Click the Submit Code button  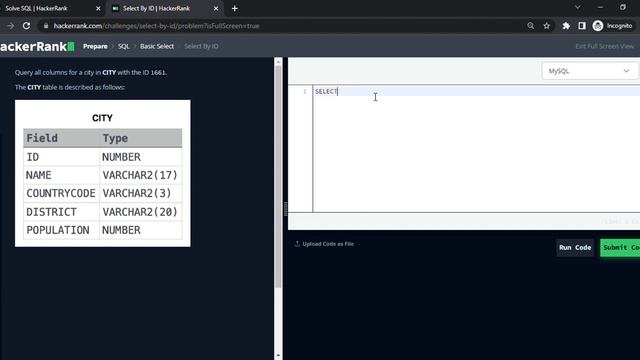click(x=620, y=247)
